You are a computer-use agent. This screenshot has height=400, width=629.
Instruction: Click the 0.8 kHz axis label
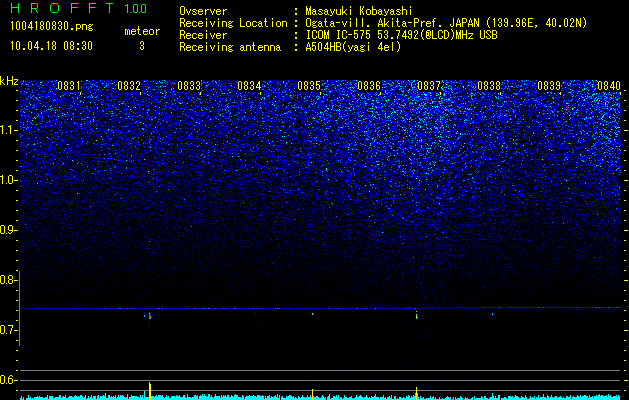9,280
